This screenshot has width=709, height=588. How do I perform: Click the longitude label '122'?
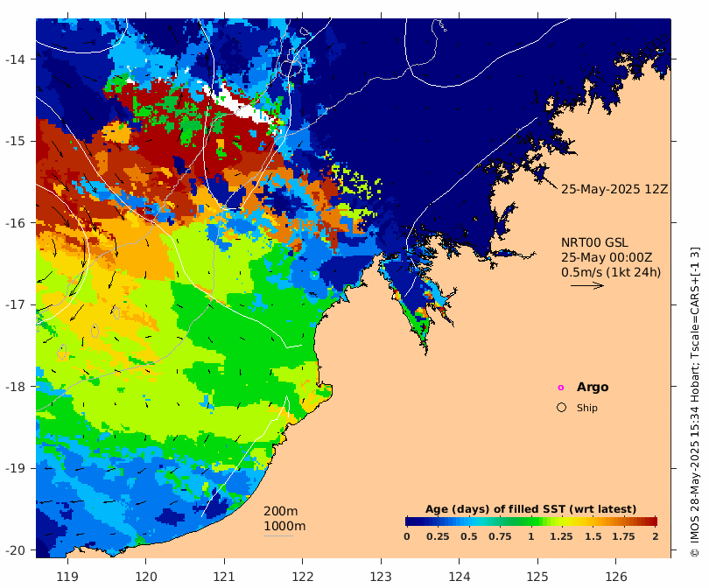(303, 577)
